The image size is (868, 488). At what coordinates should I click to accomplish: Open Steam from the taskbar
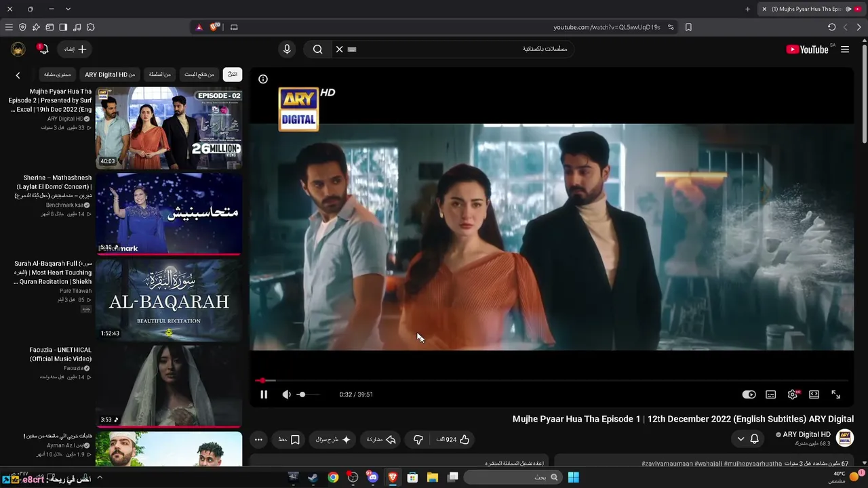pyautogui.click(x=313, y=477)
